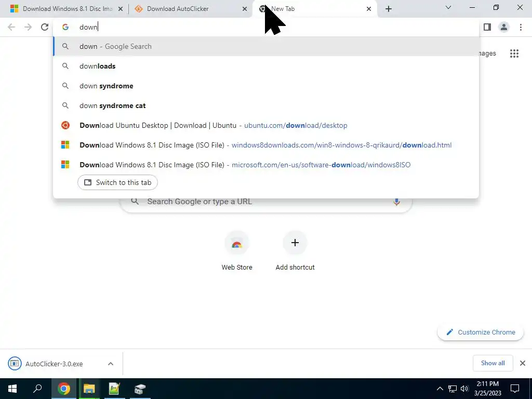Screen dimensions: 532x399
Task: Choose the 'down syndrome cat' suggestion
Action: point(266,105)
